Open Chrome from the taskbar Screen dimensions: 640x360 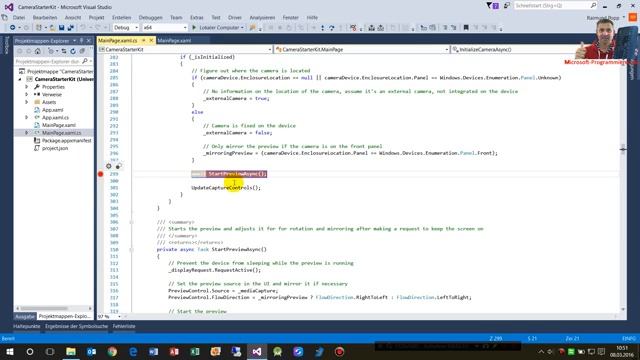click(x=112, y=351)
